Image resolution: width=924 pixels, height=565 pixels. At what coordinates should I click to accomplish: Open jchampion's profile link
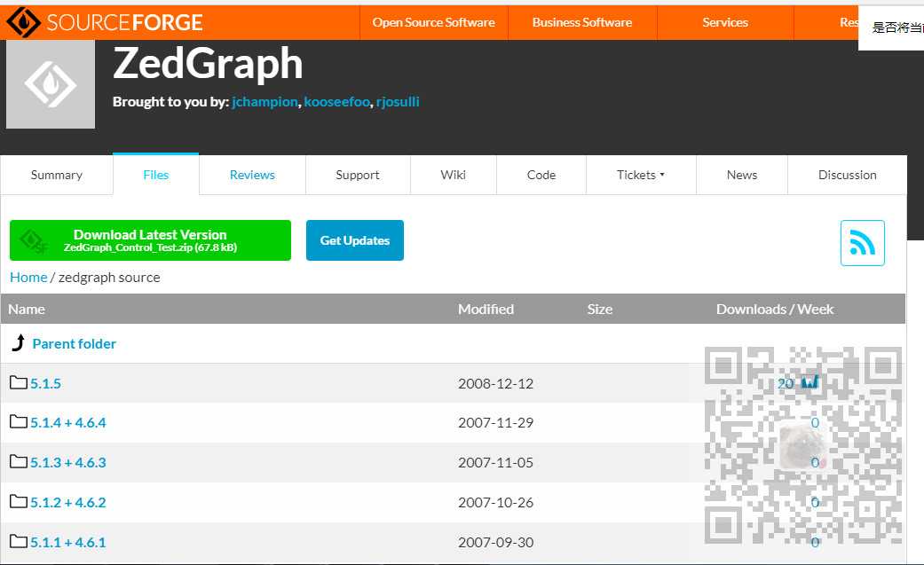pyautogui.click(x=265, y=102)
